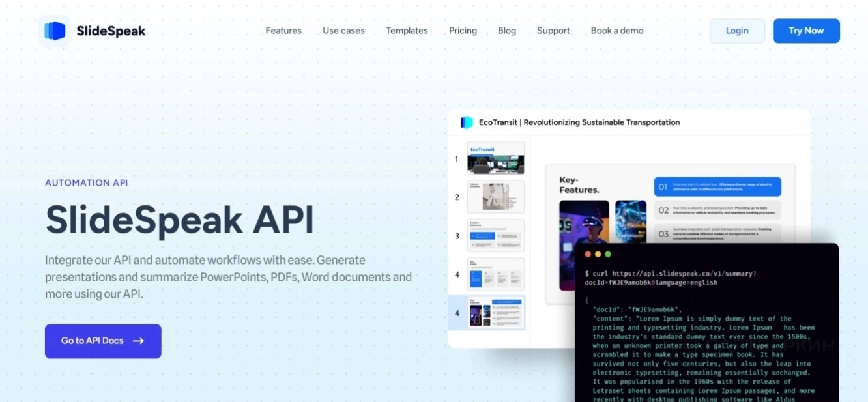Visit the Blog navigation link

coord(507,31)
